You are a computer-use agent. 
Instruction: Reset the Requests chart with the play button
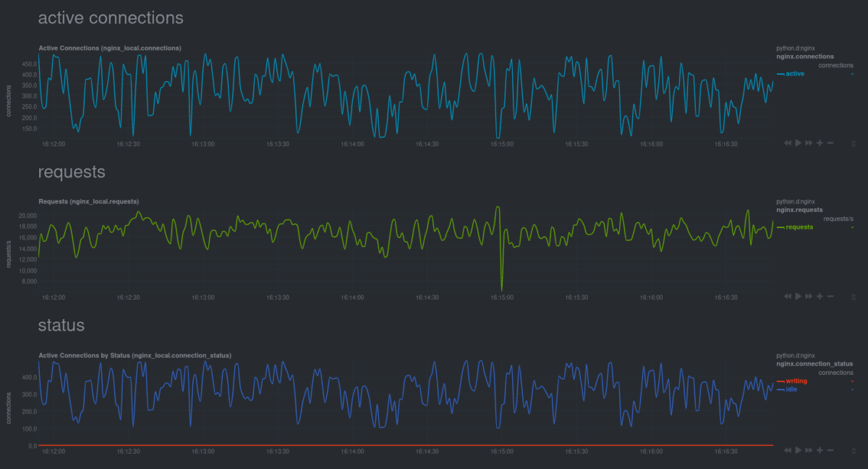[x=798, y=296]
